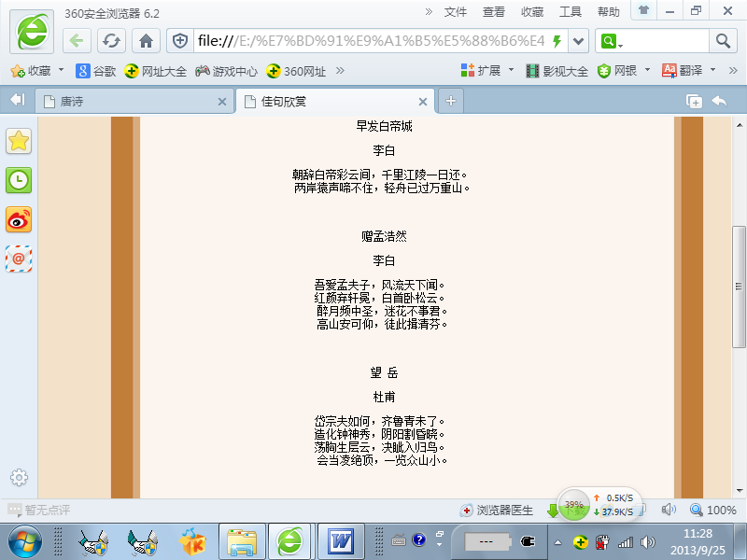
Task: Open the 工具 menu
Action: [x=570, y=12]
